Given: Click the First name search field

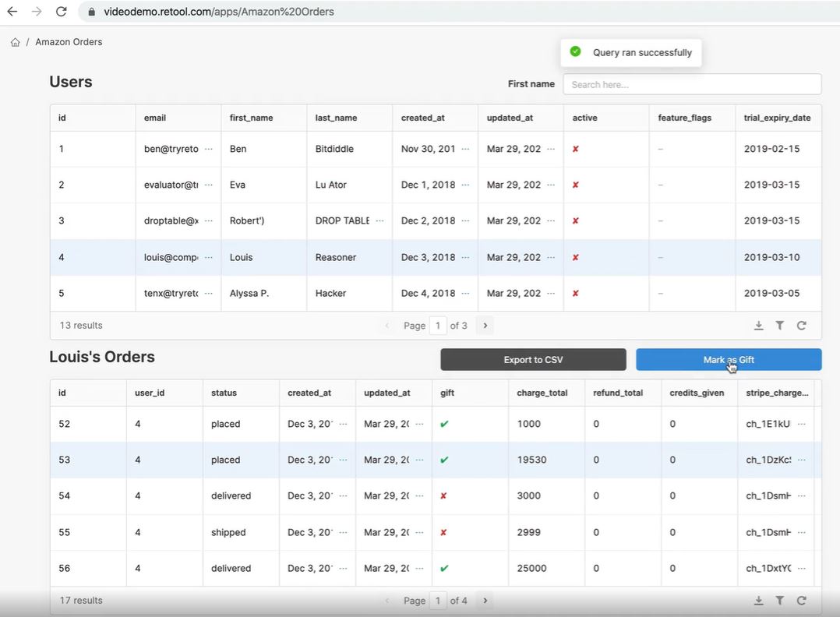Looking at the screenshot, I should point(692,84).
